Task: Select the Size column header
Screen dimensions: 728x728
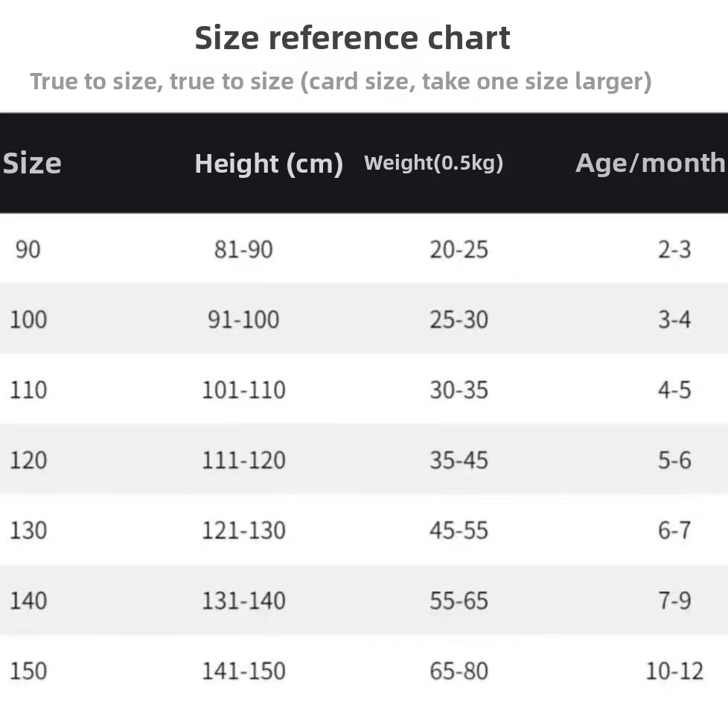Action: click(32, 164)
